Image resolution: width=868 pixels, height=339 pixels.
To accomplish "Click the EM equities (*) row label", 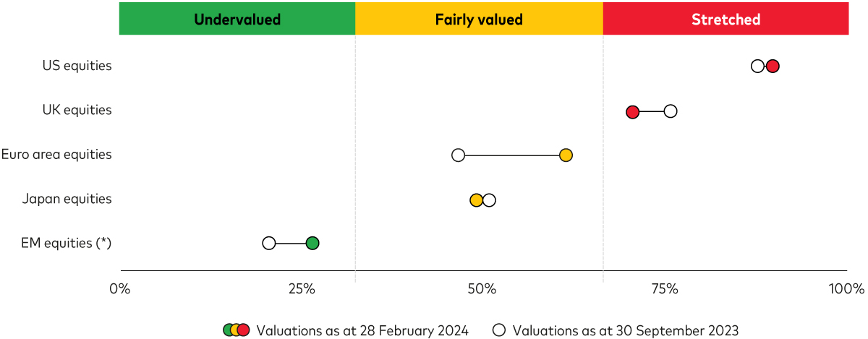I will click(67, 243).
